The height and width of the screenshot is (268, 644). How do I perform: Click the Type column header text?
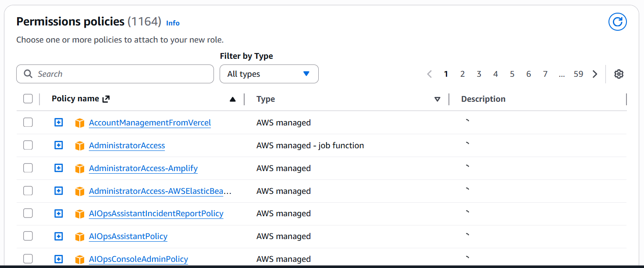point(266,99)
